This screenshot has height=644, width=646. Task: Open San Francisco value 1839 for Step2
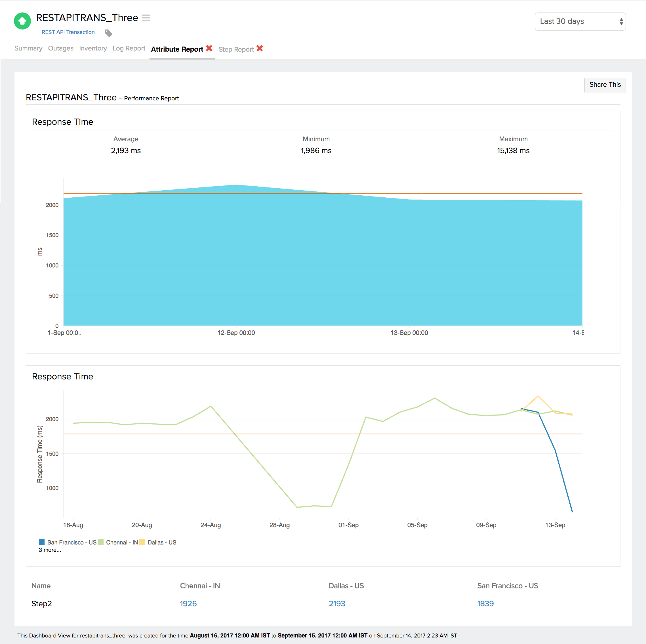[x=485, y=603]
